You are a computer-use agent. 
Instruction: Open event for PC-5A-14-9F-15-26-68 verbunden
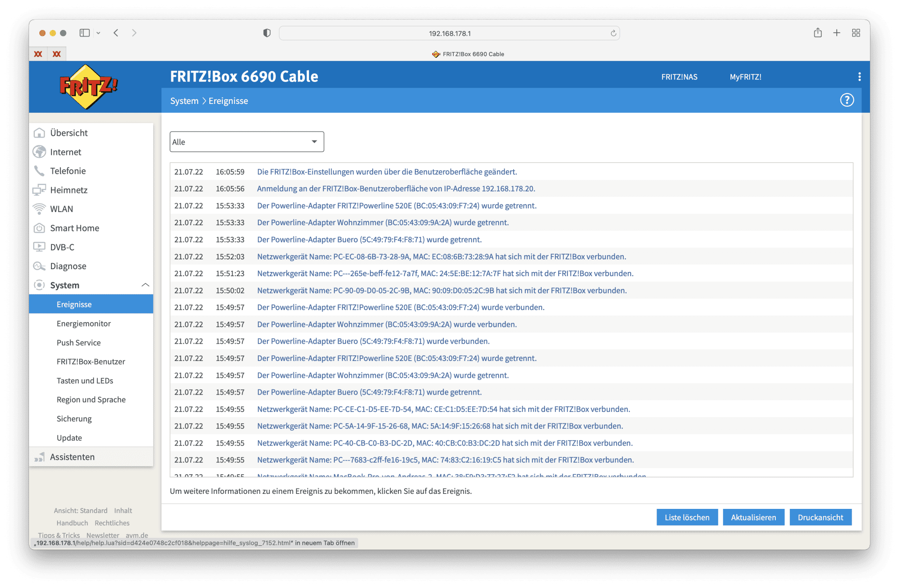440,426
